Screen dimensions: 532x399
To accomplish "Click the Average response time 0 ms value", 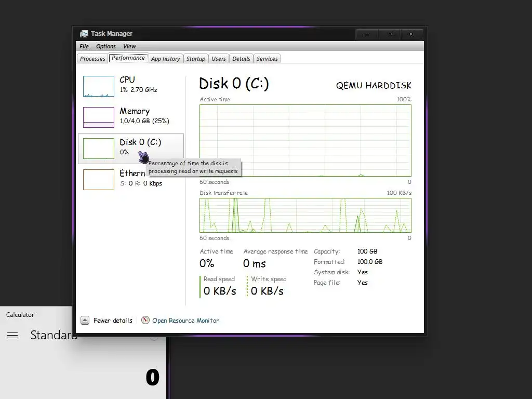I will [x=254, y=263].
